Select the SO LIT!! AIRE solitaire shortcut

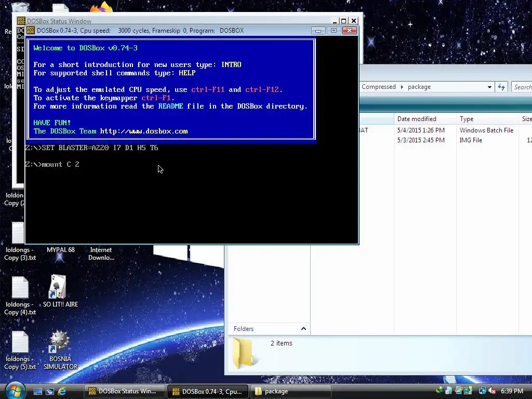(x=60, y=291)
